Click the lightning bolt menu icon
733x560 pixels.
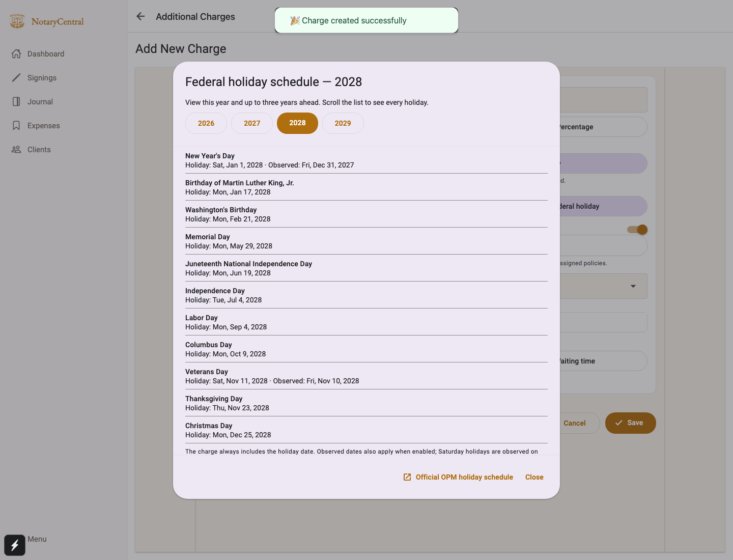tap(15, 545)
